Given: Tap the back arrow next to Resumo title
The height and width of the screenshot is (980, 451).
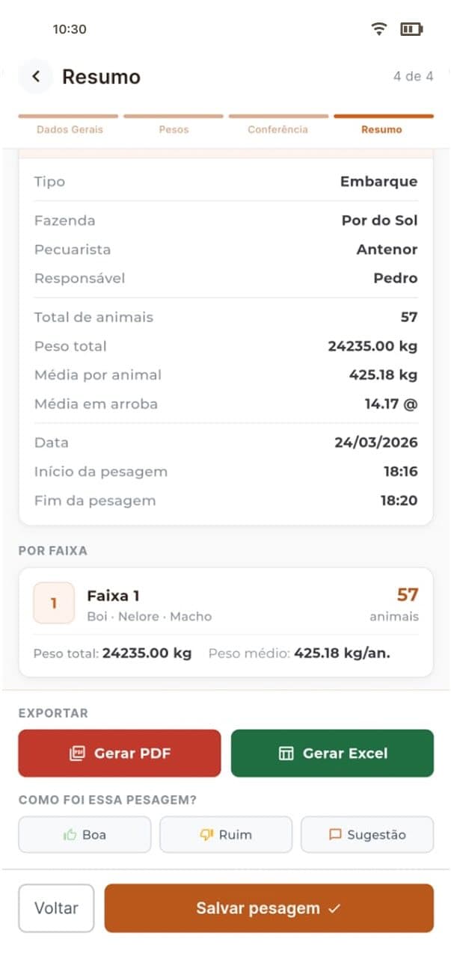Looking at the screenshot, I should click(x=35, y=76).
